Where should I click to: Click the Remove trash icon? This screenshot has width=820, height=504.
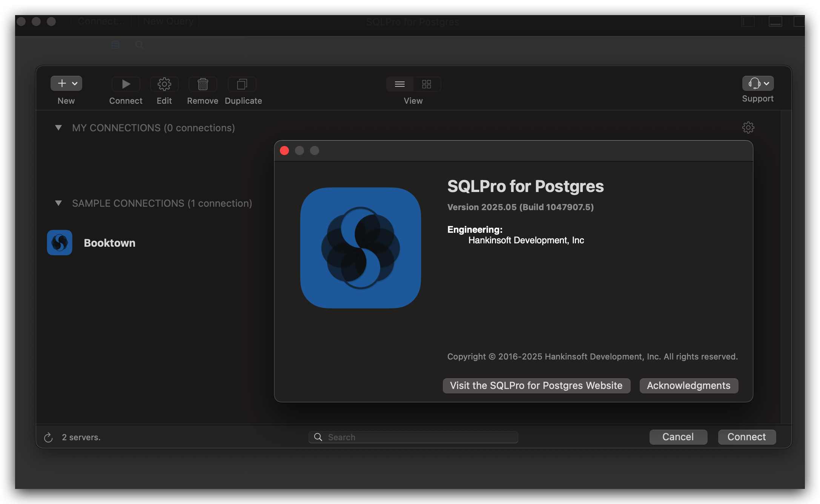tap(203, 84)
